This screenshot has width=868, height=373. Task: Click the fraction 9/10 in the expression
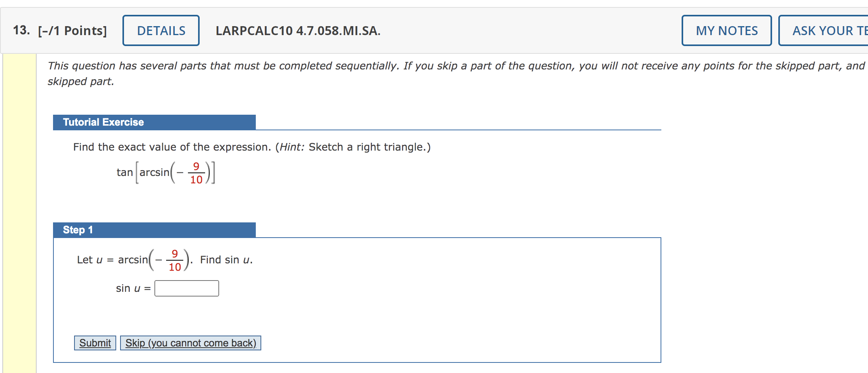(197, 172)
